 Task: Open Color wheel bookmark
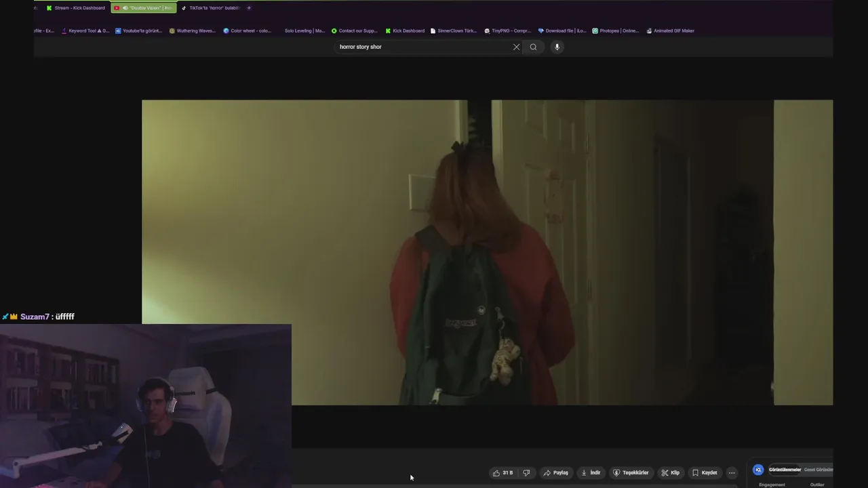(x=247, y=30)
